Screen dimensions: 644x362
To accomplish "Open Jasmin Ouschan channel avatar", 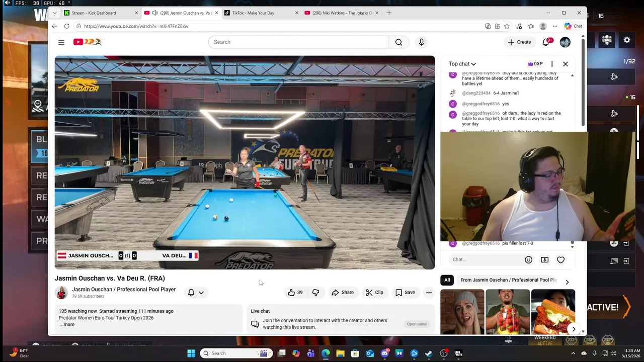I will [x=61, y=292].
